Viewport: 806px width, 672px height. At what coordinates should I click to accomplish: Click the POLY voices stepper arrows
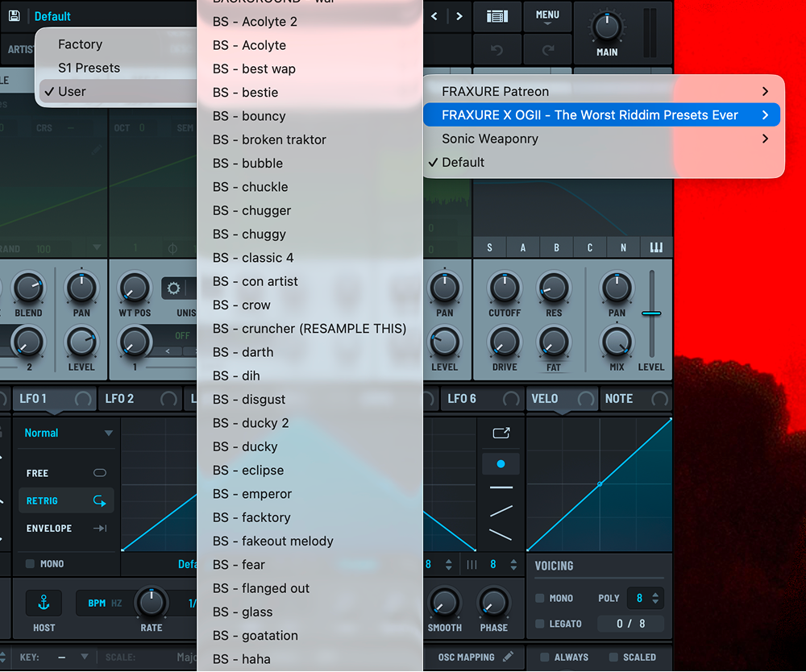655,598
